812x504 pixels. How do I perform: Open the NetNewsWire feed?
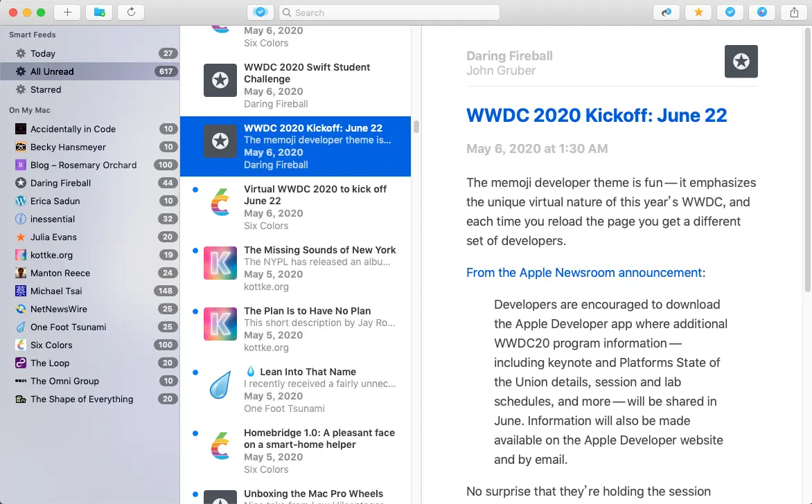90,309
